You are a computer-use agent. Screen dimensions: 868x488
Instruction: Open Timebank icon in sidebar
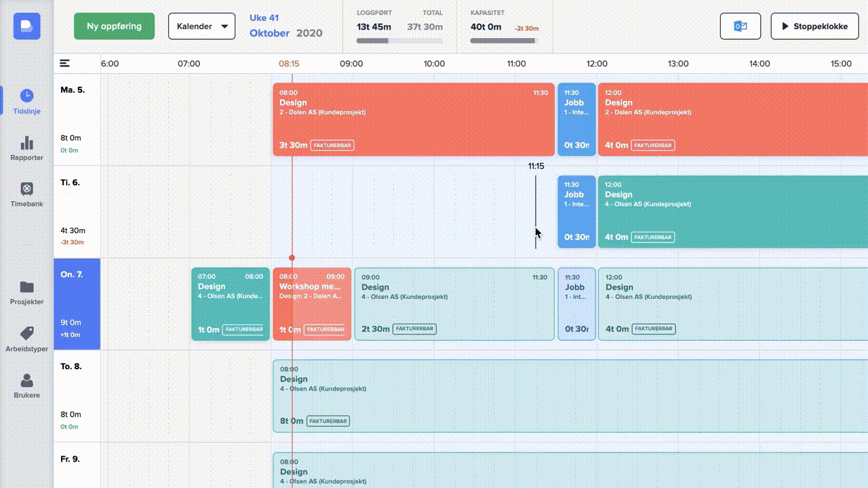pos(26,189)
